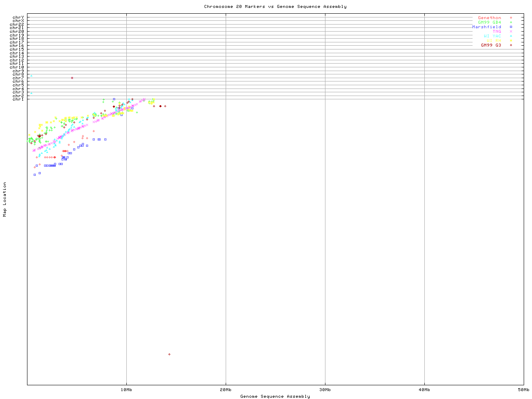532x399 pixels.
Task: Click the Genethon diamond marker in legend
Action: tap(511, 18)
